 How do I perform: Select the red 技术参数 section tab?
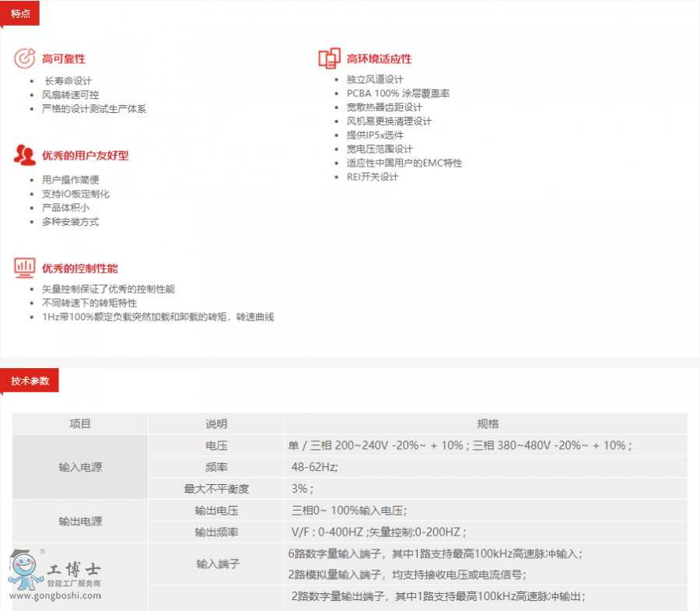pyautogui.click(x=30, y=381)
